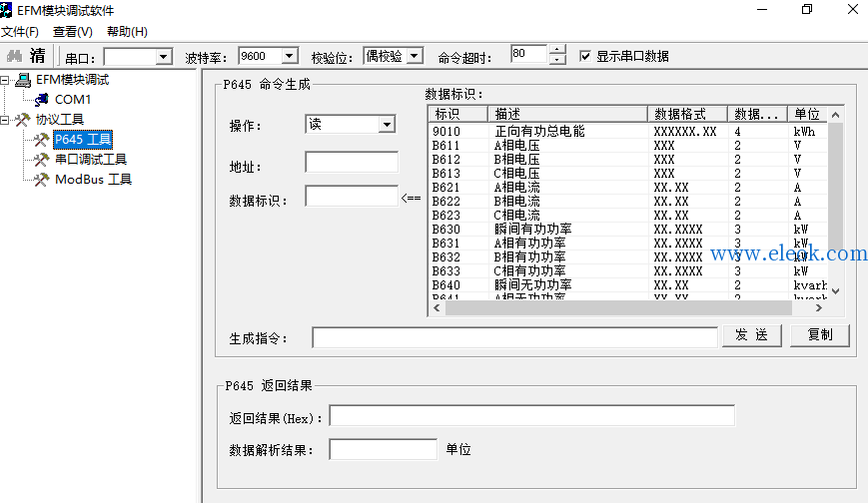Open the 波特率 9600 dropdown
The height and width of the screenshot is (503, 868).
point(289,56)
